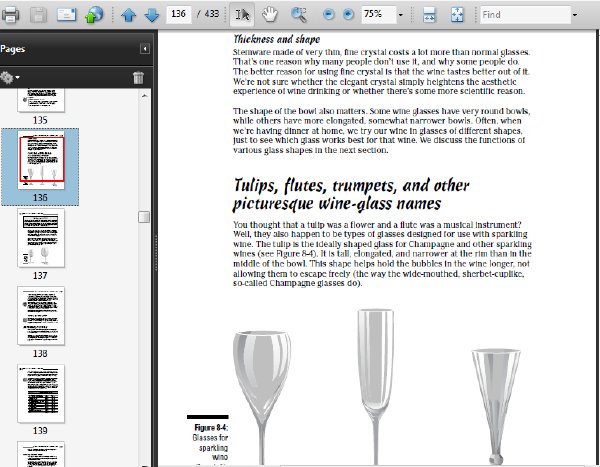Viewport: 600px width, 467px height.
Task: Click the page number field showing 136
Action: [179, 14]
